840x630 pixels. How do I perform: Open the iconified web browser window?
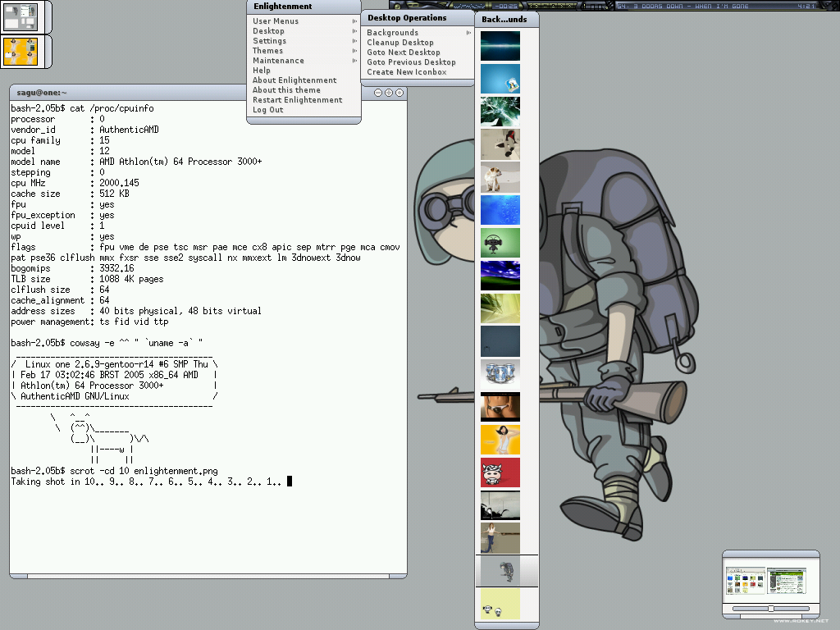pyautogui.click(x=787, y=582)
